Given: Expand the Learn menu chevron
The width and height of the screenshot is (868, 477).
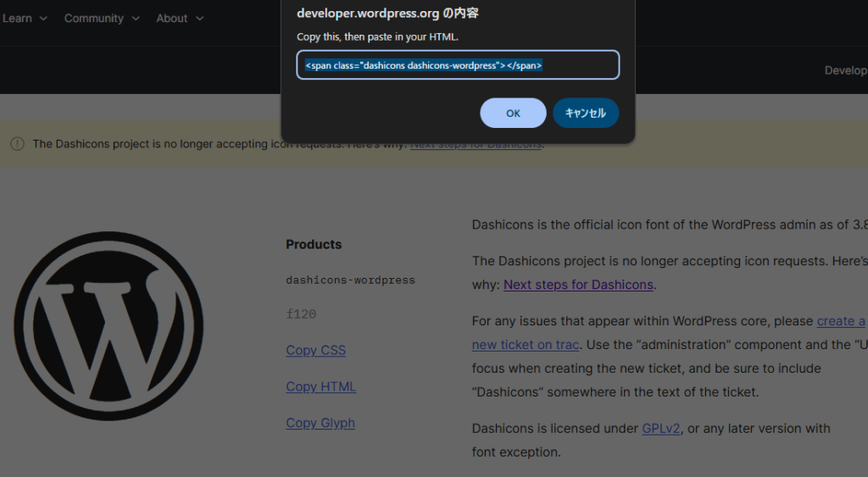Looking at the screenshot, I should coord(43,19).
